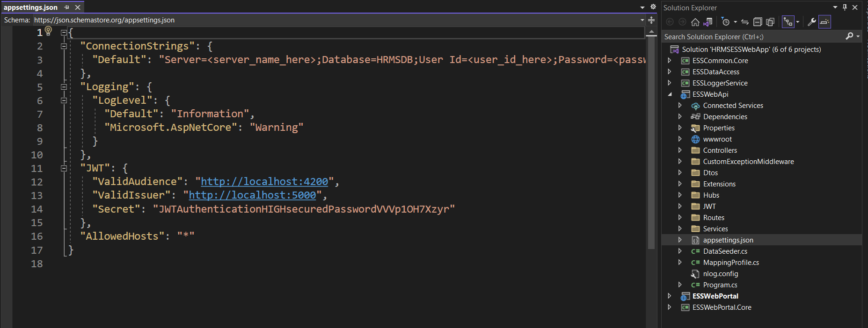Click the Home icon in Solution Explorer
This screenshot has height=328, width=868.
click(x=695, y=22)
